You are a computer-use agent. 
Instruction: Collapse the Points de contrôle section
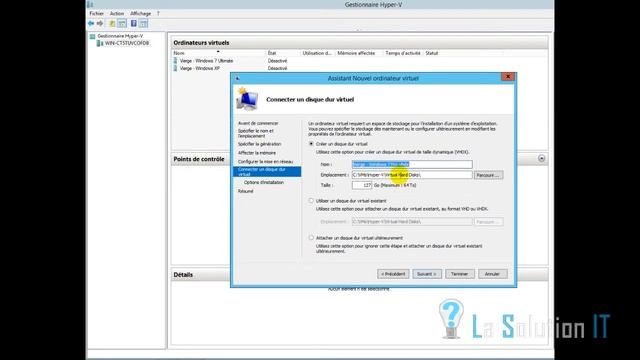coord(542,158)
